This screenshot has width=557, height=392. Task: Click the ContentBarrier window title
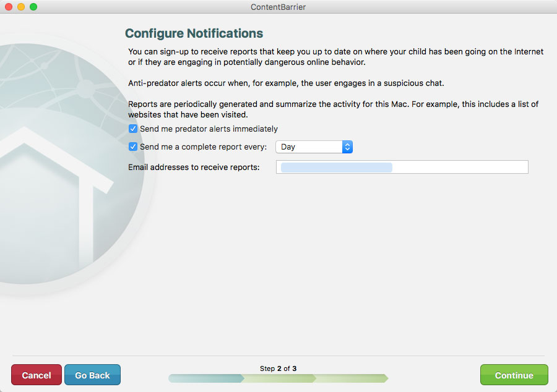278,7
